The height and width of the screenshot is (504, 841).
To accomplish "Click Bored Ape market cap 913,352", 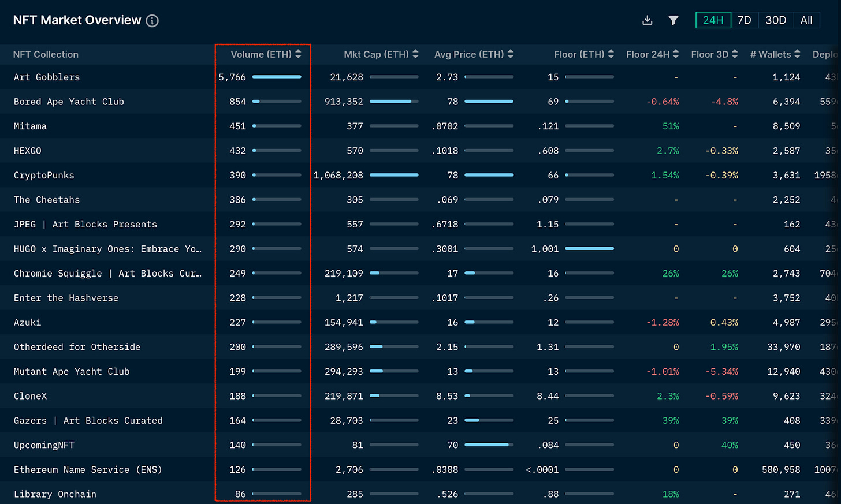I will [344, 102].
